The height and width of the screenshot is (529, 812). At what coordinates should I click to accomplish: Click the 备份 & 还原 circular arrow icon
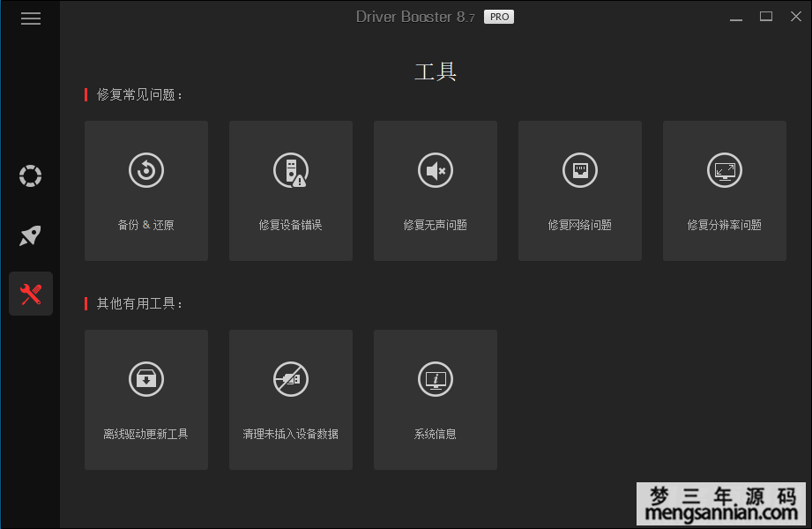point(146,170)
